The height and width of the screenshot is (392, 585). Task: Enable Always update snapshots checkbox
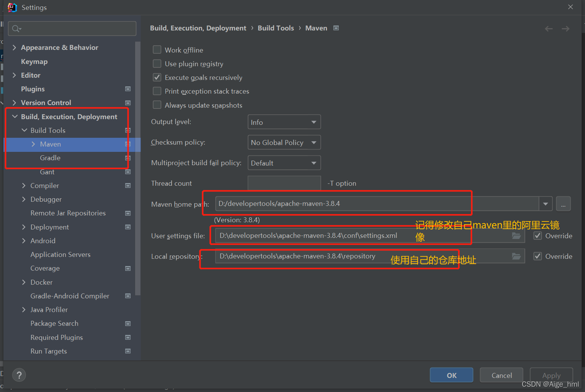[157, 105]
